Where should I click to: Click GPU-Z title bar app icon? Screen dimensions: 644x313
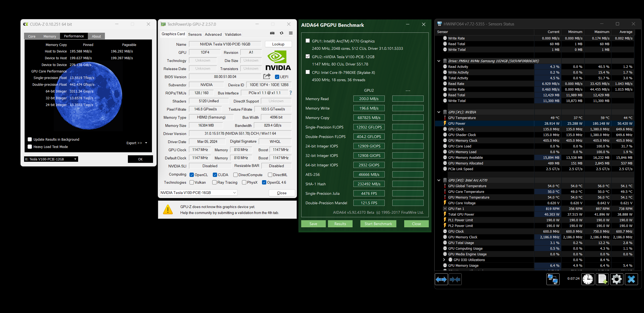pyautogui.click(x=163, y=24)
